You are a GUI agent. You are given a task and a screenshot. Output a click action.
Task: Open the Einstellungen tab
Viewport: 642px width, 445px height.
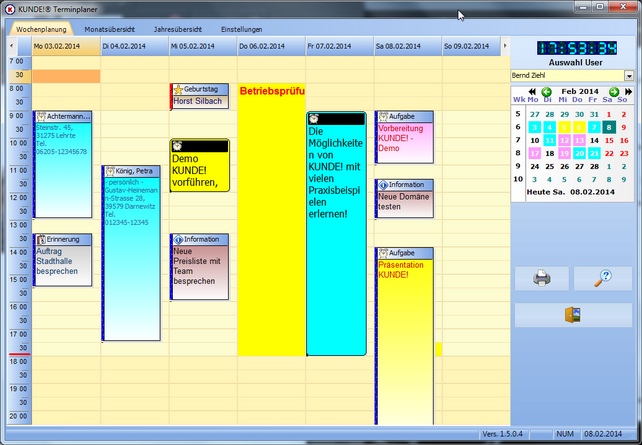point(242,29)
